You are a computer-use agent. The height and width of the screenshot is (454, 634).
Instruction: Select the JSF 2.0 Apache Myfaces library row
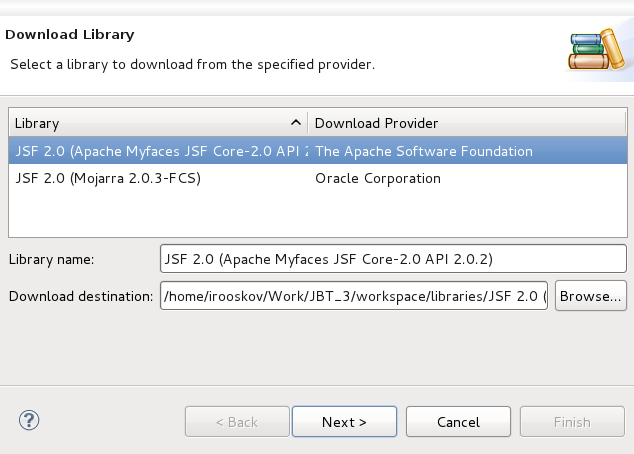[x=160, y=151]
